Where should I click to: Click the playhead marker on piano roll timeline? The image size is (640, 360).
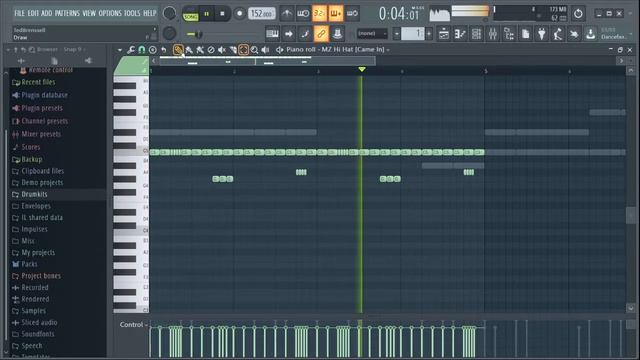(362, 70)
